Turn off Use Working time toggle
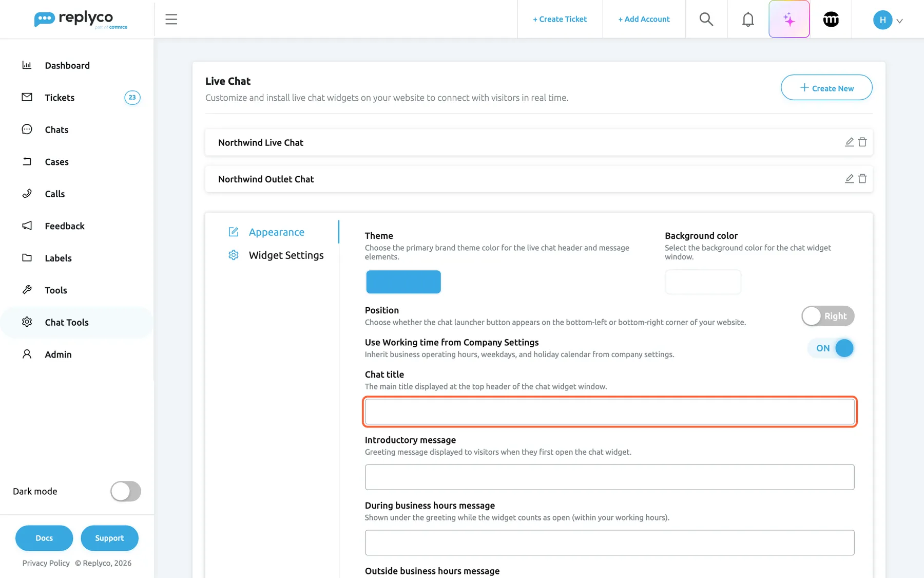Viewport: 924px width, 578px height. click(831, 348)
